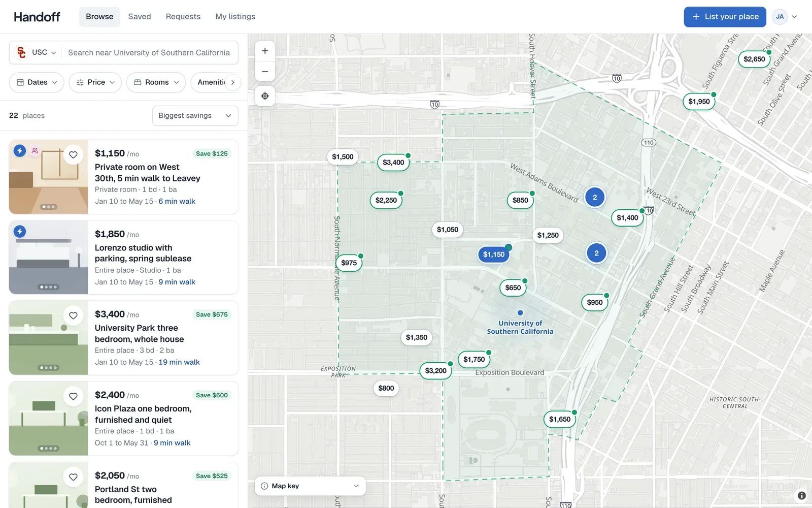Viewport: 812px width, 508px height.
Task: Recenter map to my location
Action: 265,96
